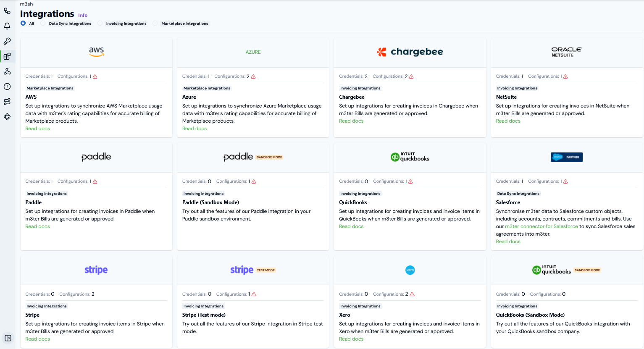Screen dimensions: 644x349
Task: Click the 'Stripe (Test mode)' title
Action: click(204, 315)
